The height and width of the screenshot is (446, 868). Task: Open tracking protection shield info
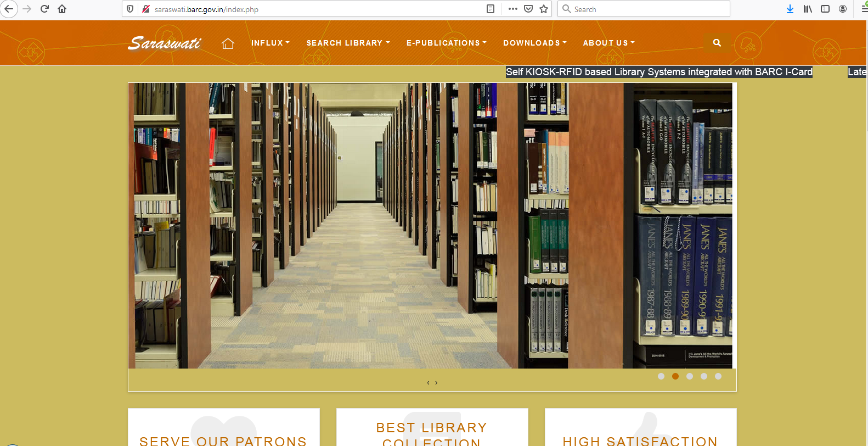click(x=130, y=9)
